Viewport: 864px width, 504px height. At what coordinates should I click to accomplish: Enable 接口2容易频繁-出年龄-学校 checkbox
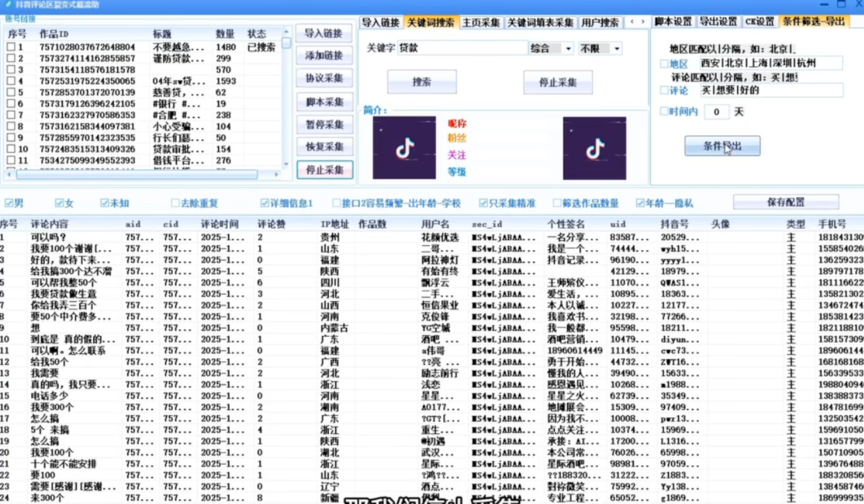337,203
